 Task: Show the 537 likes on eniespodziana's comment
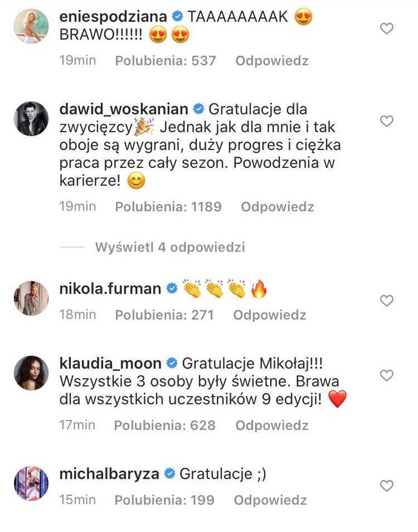(x=165, y=61)
